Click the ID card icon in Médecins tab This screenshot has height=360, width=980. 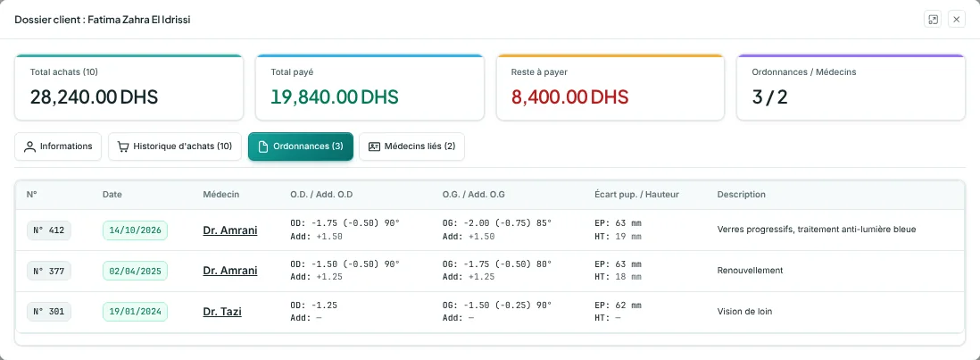click(374, 147)
